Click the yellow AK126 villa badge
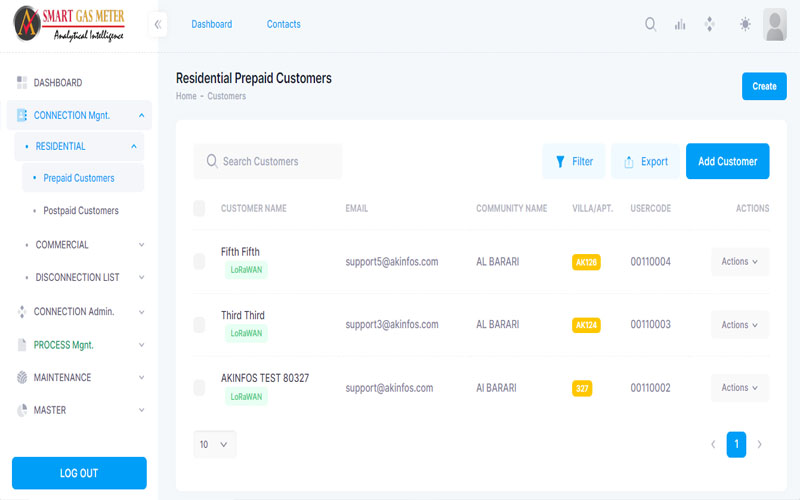 click(x=586, y=262)
